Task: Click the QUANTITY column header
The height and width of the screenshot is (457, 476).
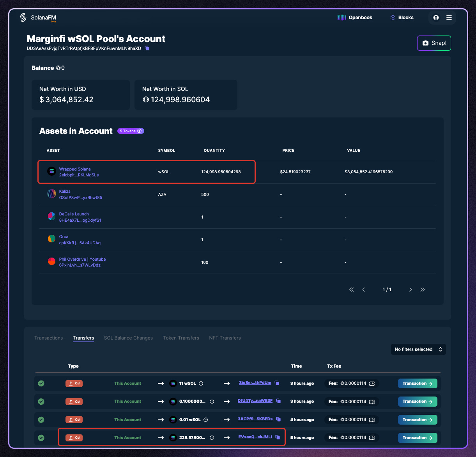Action: click(214, 151)
